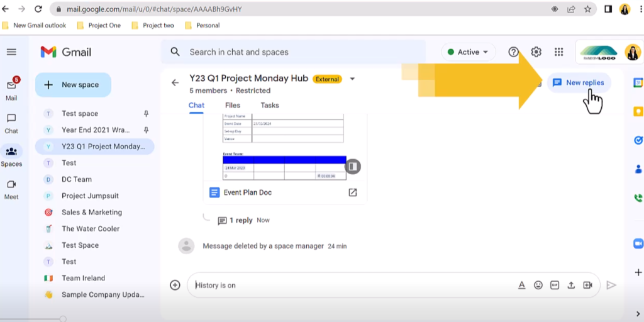The height and width of the screenshot is (322, 644).
Task: Bookmark this page with star icon
Action: tap(588, 9)
